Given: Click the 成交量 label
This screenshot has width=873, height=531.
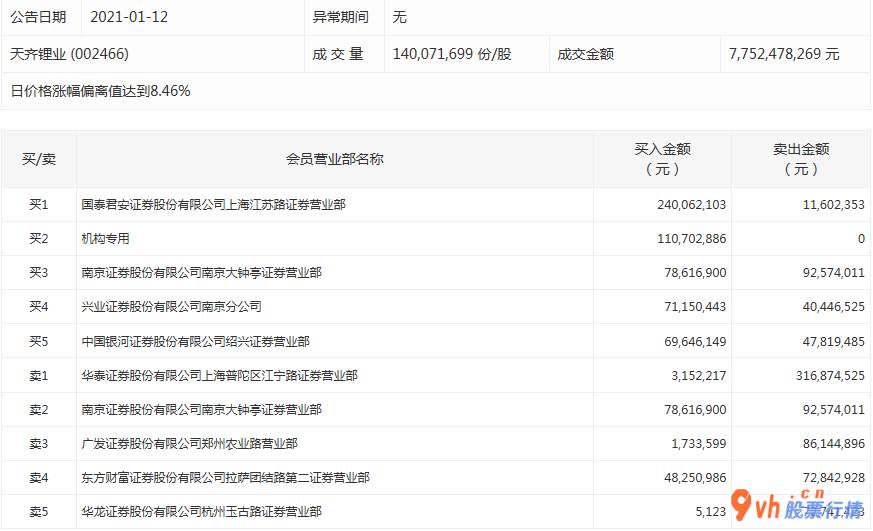Looking at the screenshot, I should (337, 54).
